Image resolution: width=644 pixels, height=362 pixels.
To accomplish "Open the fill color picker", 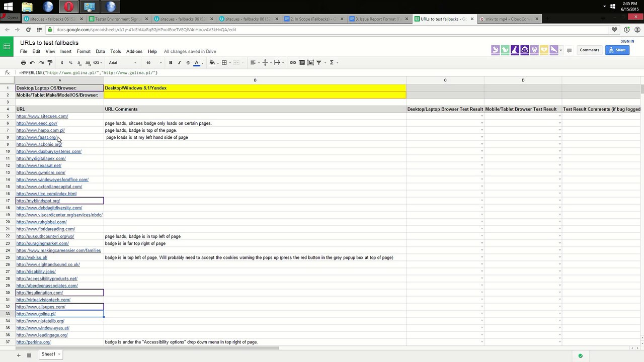I will [213, 63].
